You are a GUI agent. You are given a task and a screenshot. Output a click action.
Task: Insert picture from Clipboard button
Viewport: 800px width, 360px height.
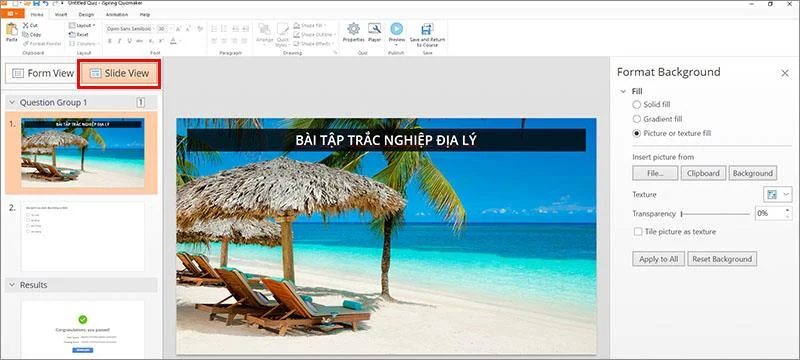coord(703,173)
